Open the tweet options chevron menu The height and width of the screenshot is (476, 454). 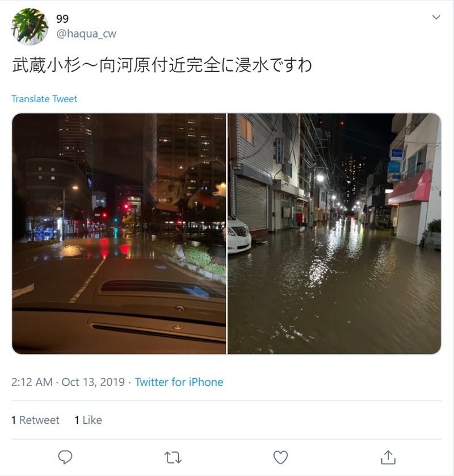tap(436, 17)
